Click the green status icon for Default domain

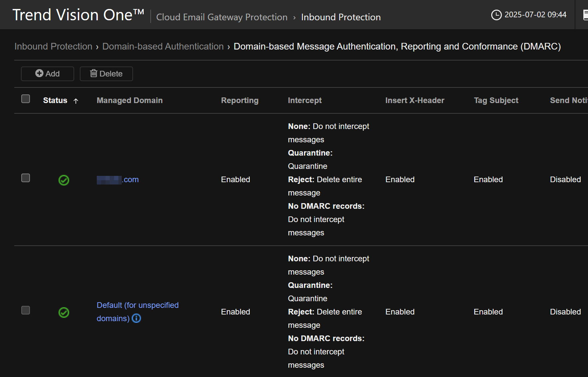[64, 313]
